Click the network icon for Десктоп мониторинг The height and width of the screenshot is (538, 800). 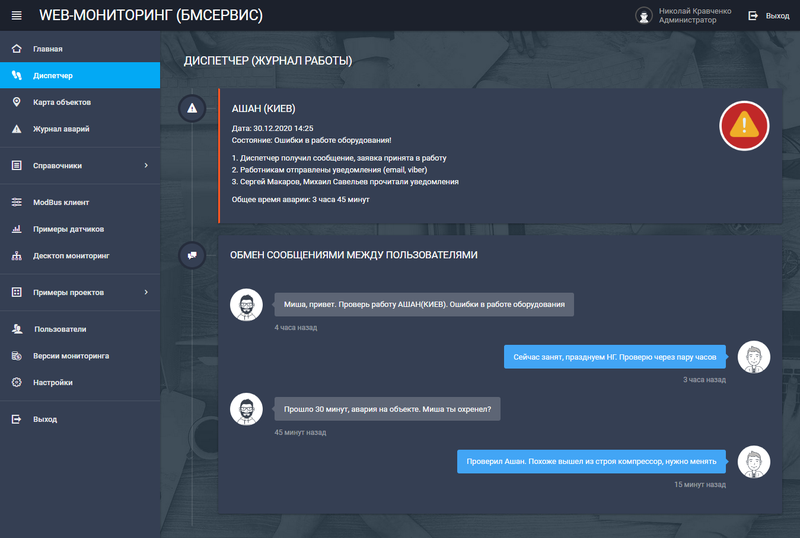coord(16,255)
